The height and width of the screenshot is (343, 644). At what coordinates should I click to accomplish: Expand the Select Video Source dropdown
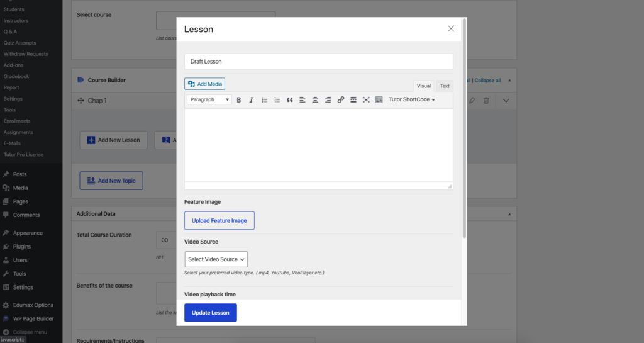tap(216, 259)
